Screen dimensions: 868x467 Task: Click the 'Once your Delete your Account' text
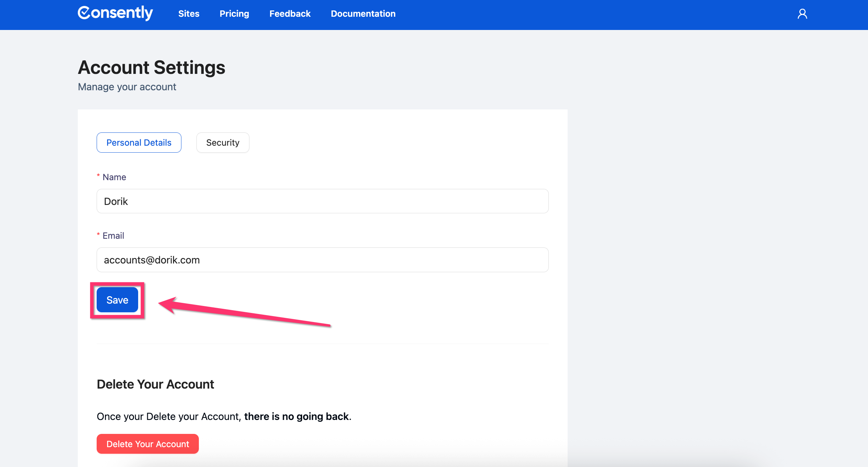tap(168, 416)
